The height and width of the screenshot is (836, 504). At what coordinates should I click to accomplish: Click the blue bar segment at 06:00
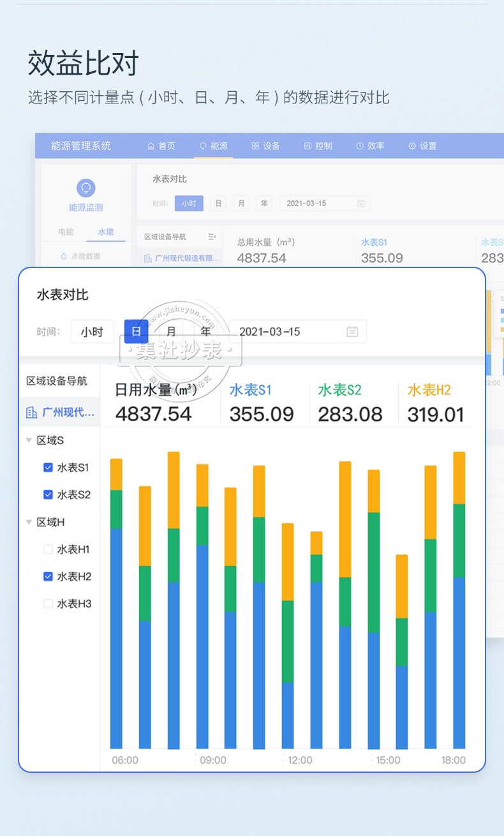(x=116, y=638)
